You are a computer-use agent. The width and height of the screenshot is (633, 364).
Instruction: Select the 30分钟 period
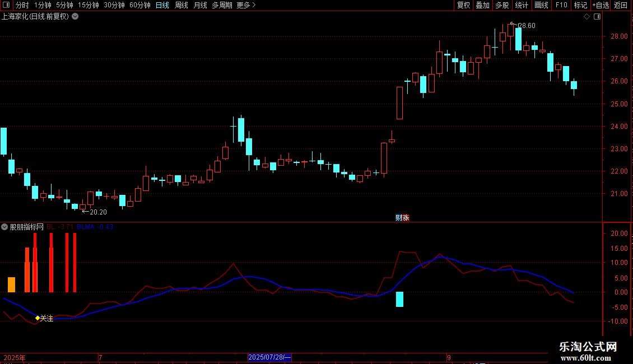114,5
